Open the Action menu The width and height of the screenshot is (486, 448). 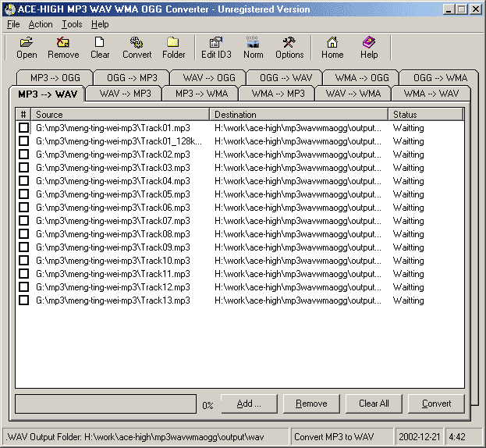[41, 24]
